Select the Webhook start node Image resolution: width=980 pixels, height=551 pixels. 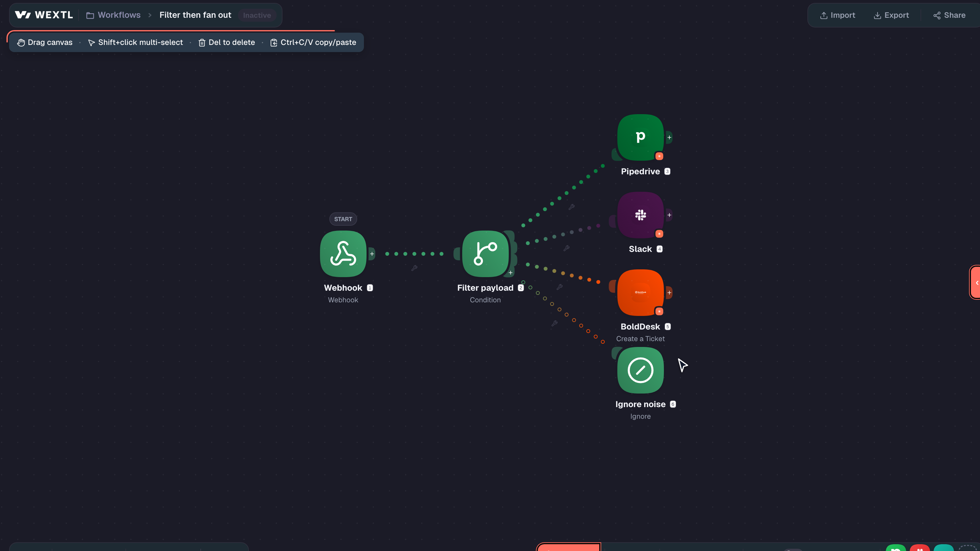343,254
